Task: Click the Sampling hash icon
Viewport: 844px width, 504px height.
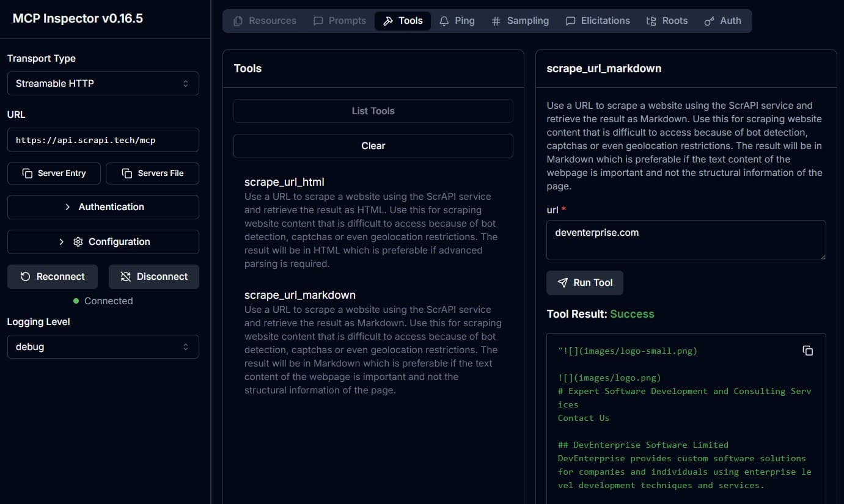Action: point(495,20)
